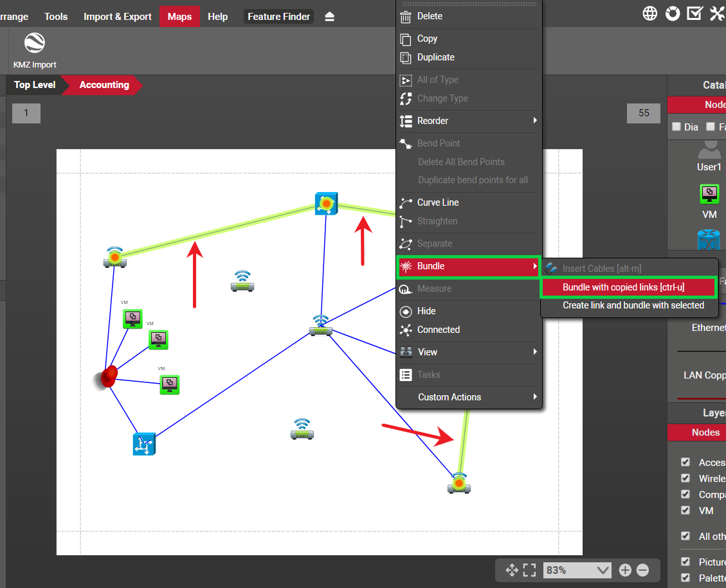Click the pan/move arrows icon

click(x=512, y=570)
